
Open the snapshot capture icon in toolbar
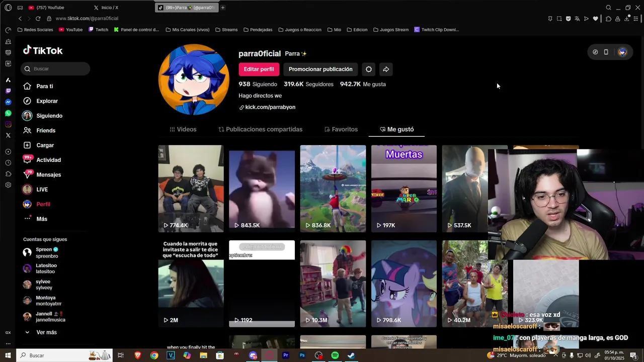point(559,19)
